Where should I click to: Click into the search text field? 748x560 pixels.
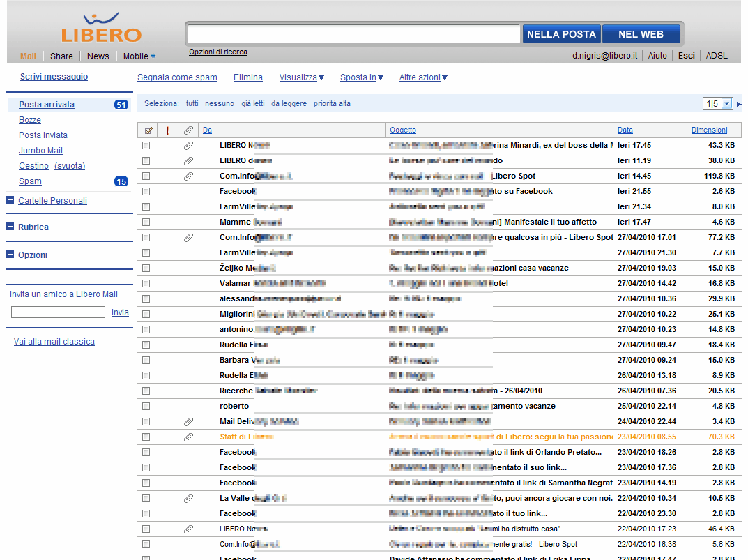point(353,34)
